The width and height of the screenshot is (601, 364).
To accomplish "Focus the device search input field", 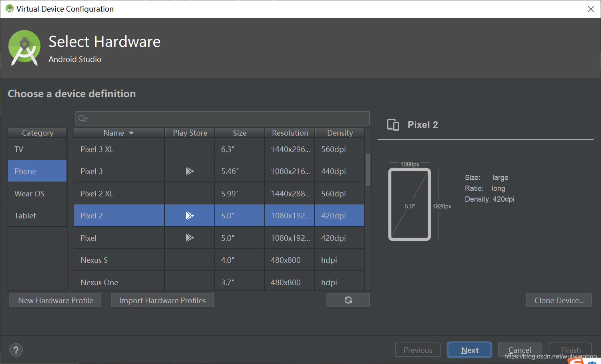I will pos(222,118).
